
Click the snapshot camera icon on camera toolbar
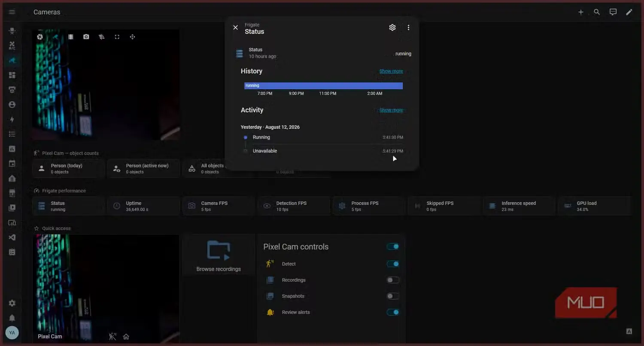tap(86, 37)
